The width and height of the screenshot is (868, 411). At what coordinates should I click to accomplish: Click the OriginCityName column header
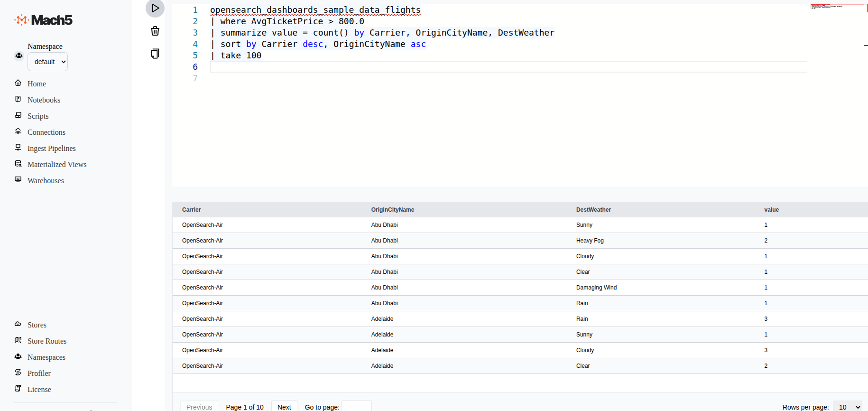393,210
